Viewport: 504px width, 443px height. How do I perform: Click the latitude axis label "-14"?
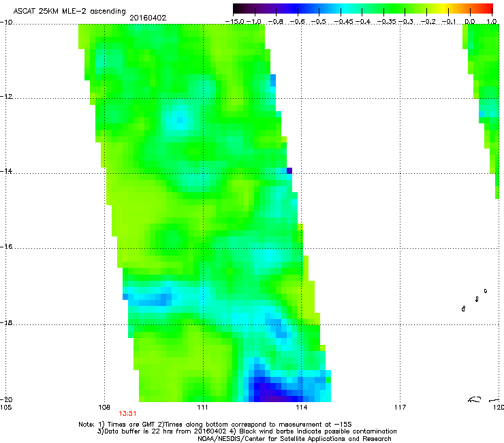coord(6,171)
